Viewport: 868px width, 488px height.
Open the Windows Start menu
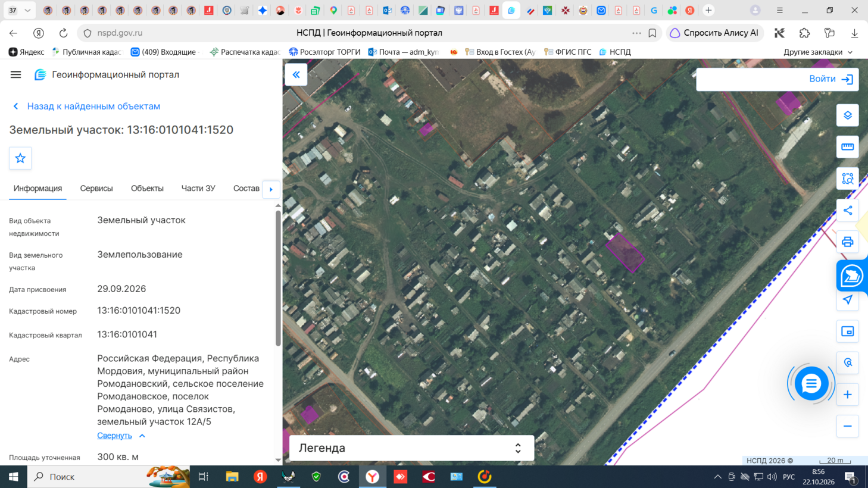[x=13, y=477]
